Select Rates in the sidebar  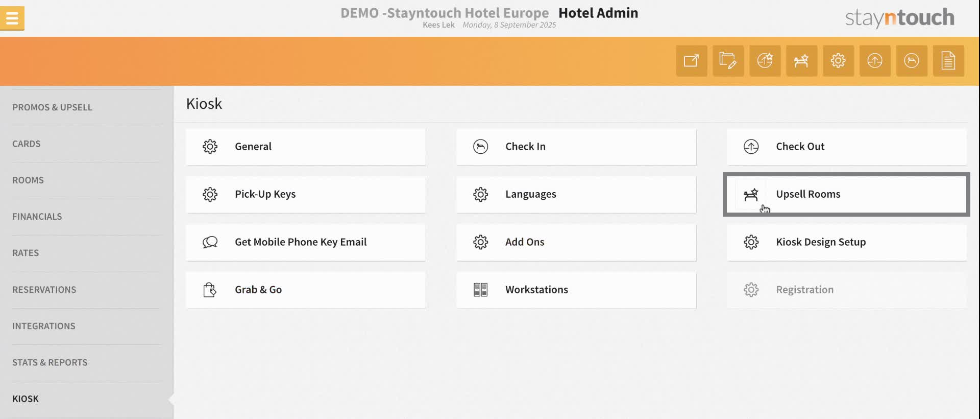coord(86,253)
